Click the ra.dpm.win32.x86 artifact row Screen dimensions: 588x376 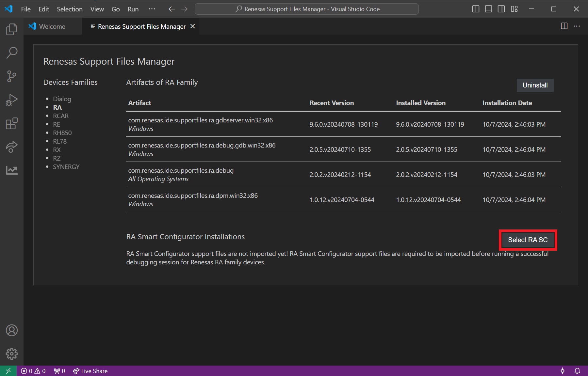(343, 199)
